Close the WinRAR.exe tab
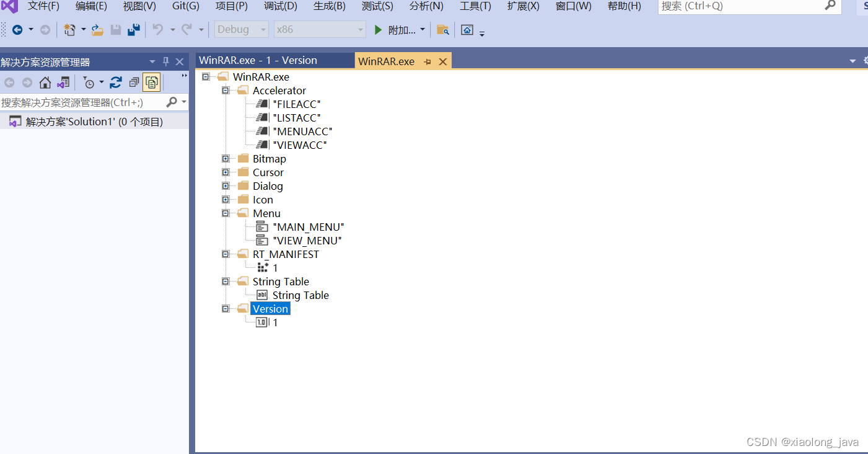Image resolution: width=868 pixels, height=454 pixels. (x=443, y=61)
